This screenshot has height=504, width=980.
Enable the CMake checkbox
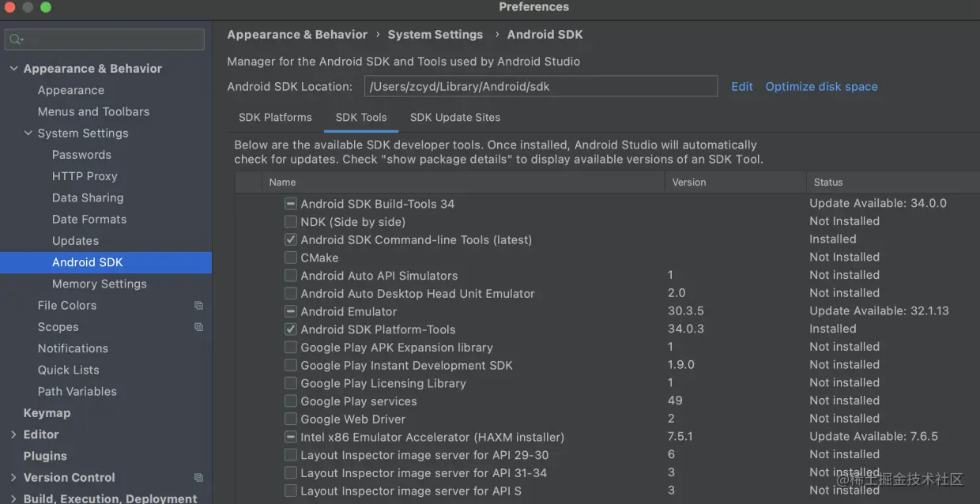tap(291, 258)
